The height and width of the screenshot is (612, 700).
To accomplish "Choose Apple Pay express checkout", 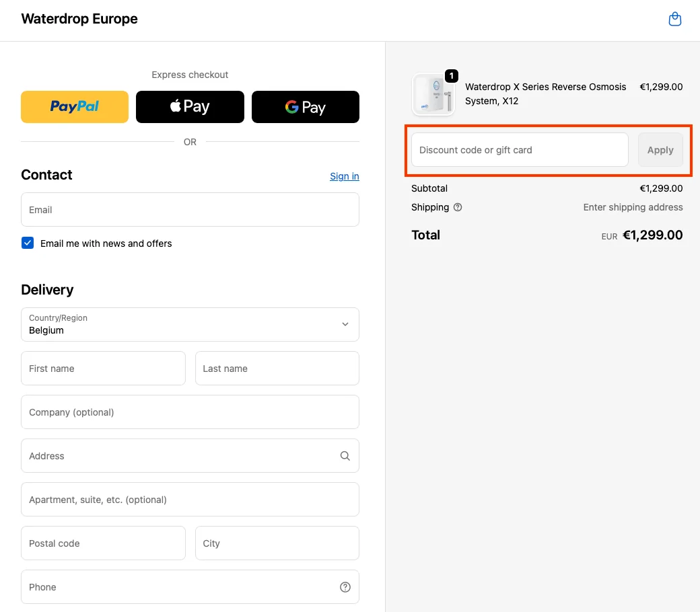I will coord(190,107).
